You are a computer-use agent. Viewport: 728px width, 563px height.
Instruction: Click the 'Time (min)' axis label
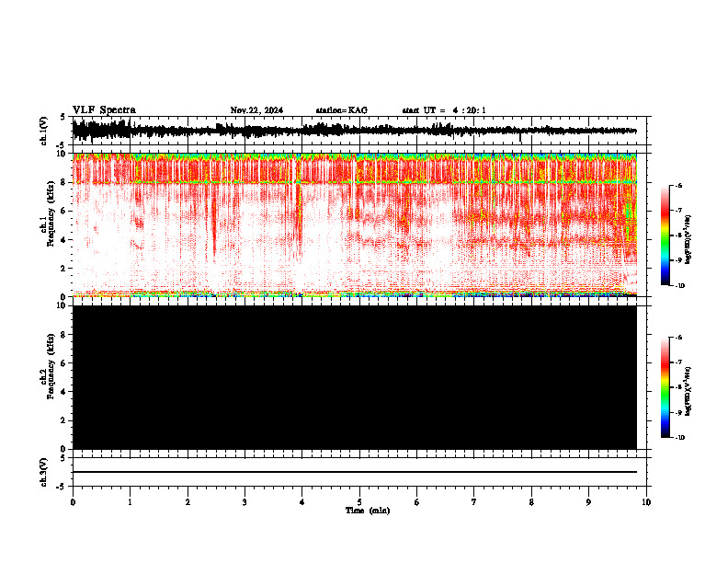[368, 511]
